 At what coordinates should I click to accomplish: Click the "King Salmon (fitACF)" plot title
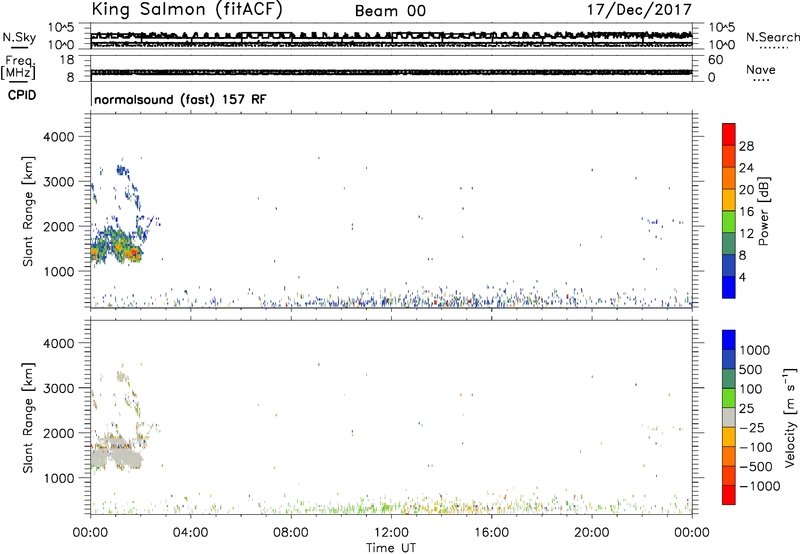coord(187,9)
